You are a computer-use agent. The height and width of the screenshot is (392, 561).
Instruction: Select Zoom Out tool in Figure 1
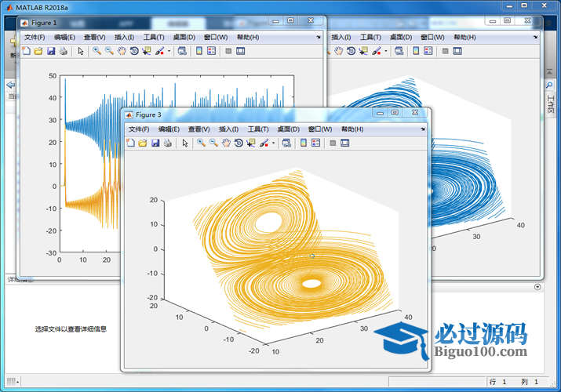(x=109, y=51)
